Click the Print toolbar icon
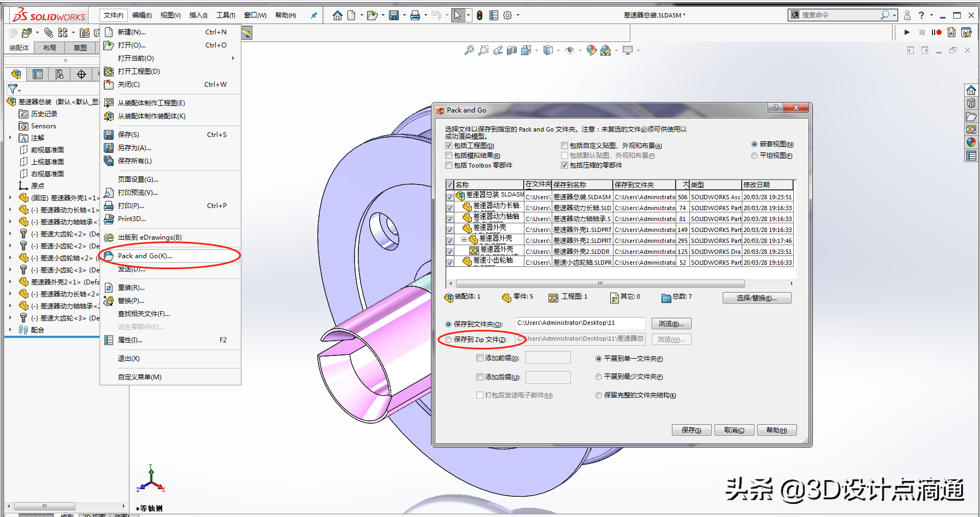 pyautogui.click(x=415, y=15)
